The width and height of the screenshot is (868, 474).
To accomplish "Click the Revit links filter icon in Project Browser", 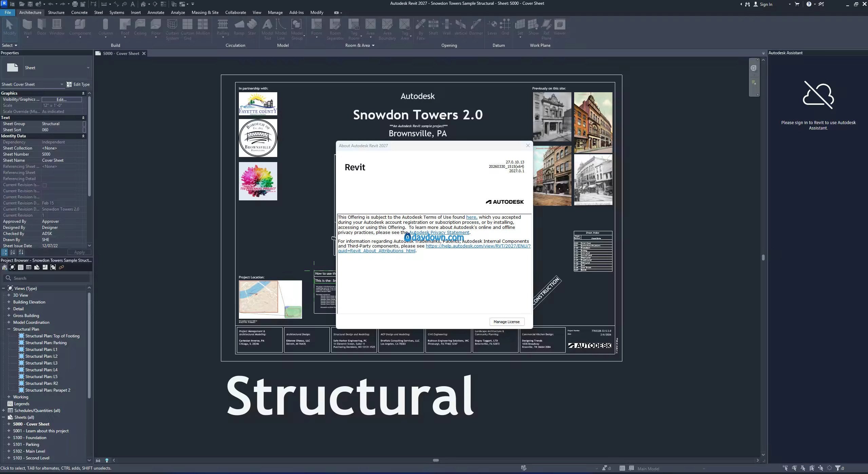I will (61, 268).
